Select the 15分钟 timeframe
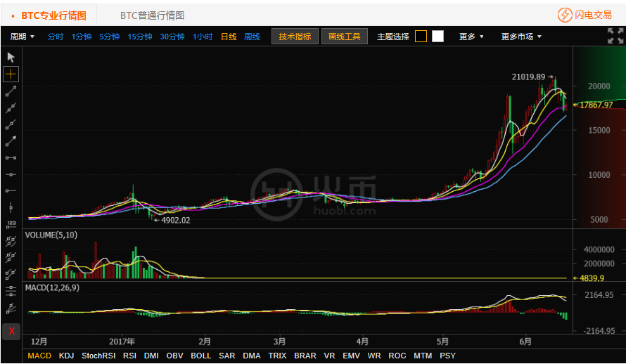 (x=139, y=37)
